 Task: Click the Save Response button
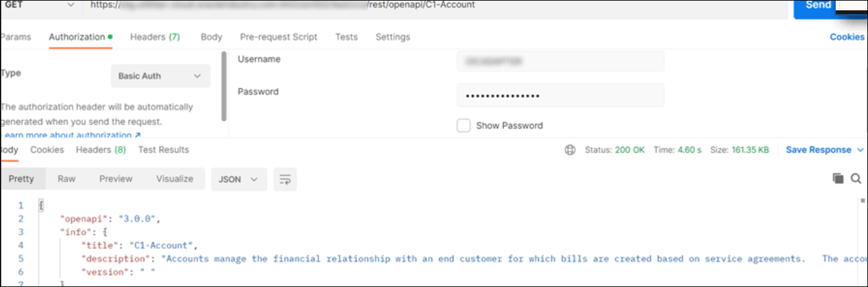click(x=818, y=150)
